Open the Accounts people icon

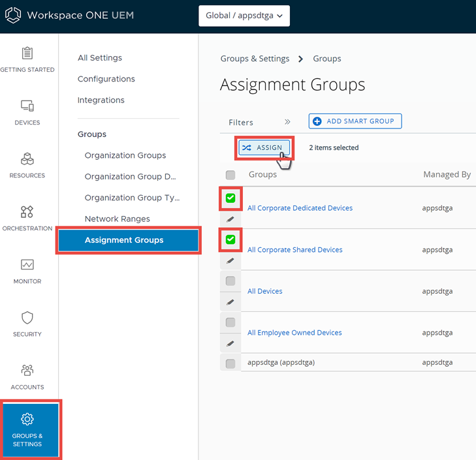(x=27, y=370)
